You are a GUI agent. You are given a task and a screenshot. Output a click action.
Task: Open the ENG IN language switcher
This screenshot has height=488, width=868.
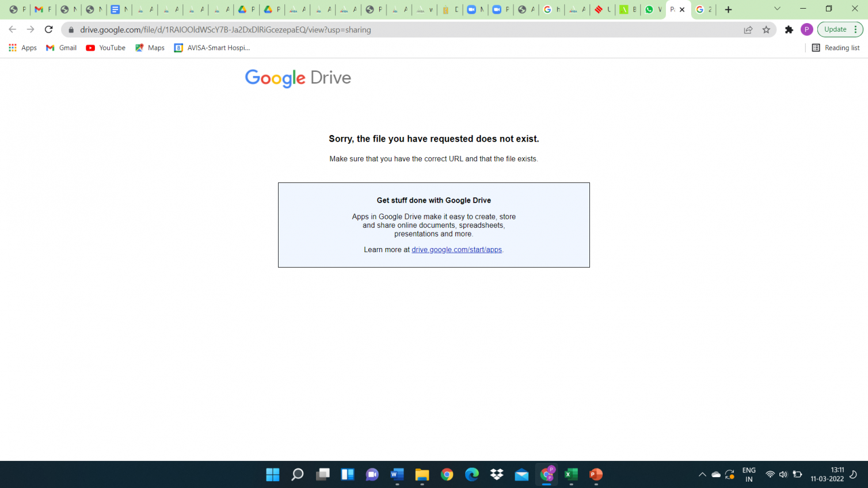point(749,475)
